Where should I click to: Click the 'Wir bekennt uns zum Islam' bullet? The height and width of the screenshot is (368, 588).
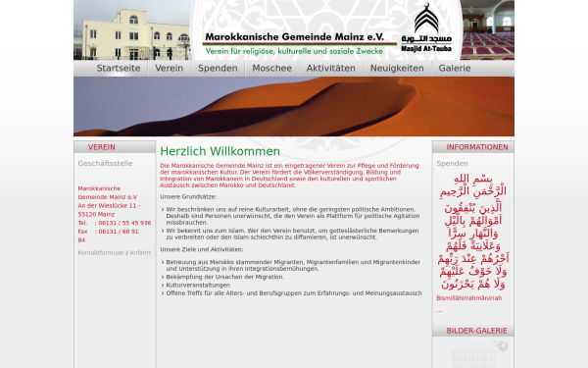(292, 234)
